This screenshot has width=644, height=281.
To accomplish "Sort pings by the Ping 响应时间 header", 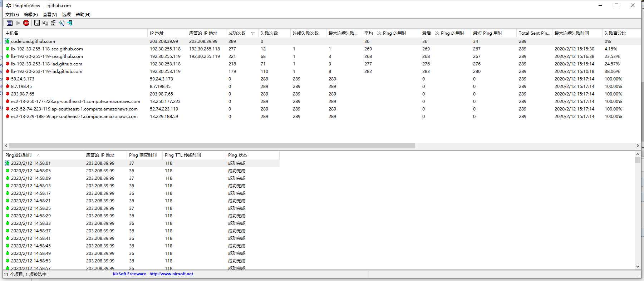I will point(145,155).
